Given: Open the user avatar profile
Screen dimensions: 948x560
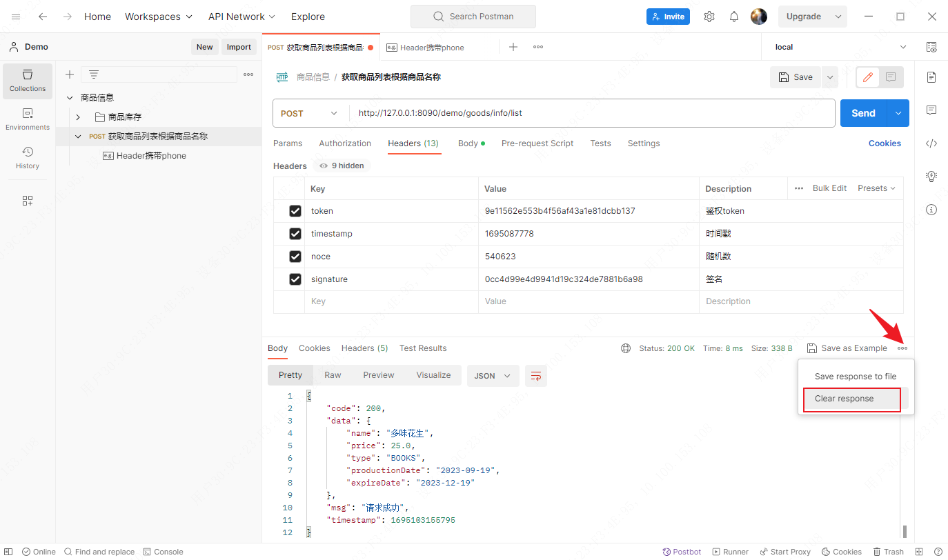Looking at the screenshot, I should point(759,17).
